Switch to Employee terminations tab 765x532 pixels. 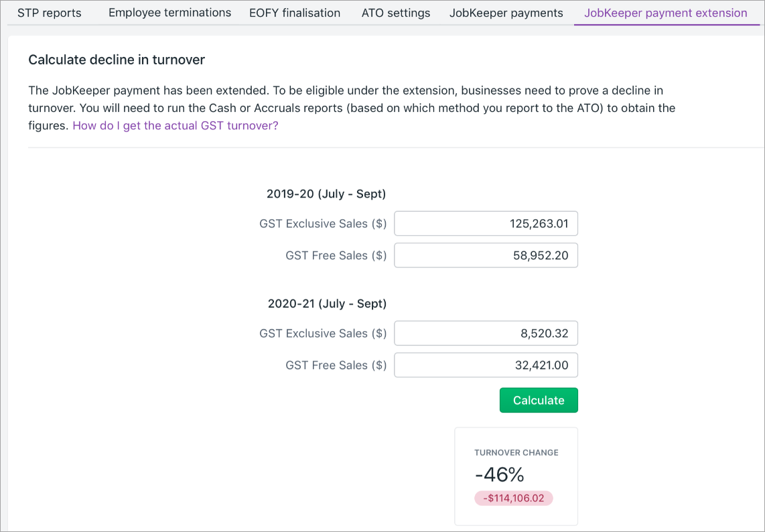pos(169,13)
